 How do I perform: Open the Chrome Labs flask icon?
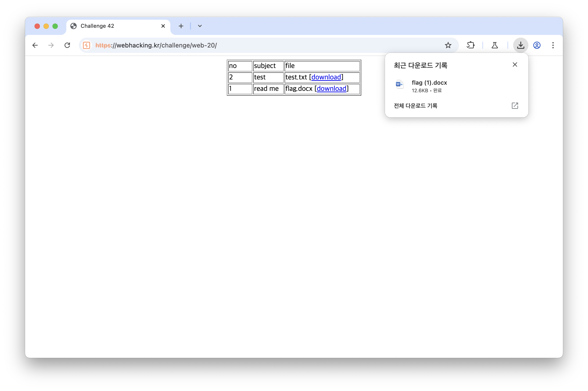(495, 45)
